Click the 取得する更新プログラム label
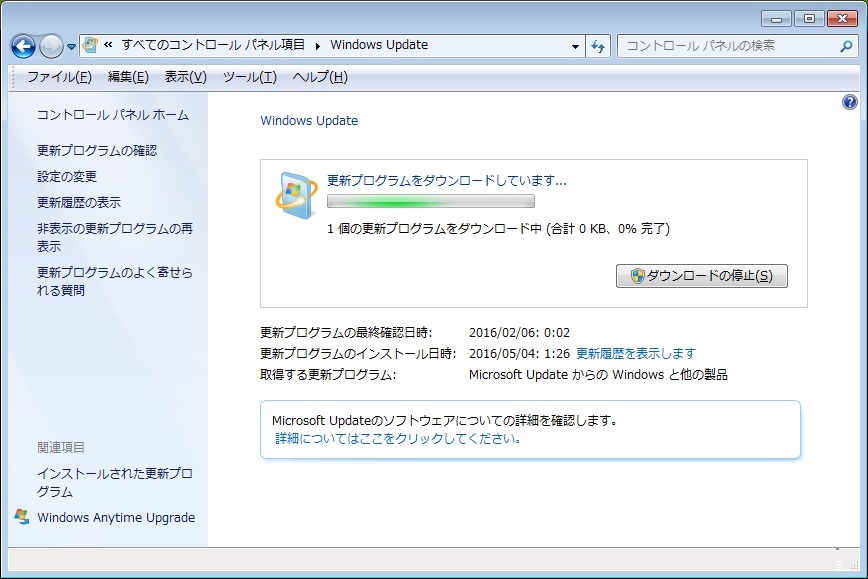Viewport: 868px width, 579px height. (x=328, y=375)
